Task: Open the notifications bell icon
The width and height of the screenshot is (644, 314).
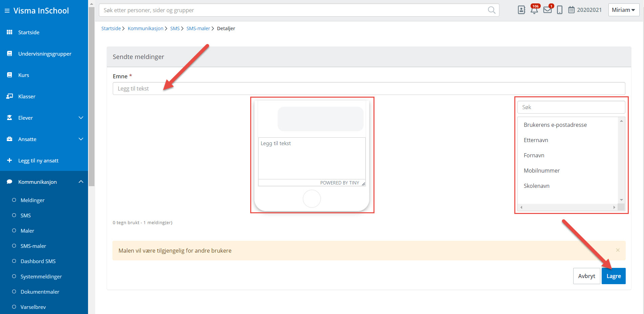Action: coord(534,10)
